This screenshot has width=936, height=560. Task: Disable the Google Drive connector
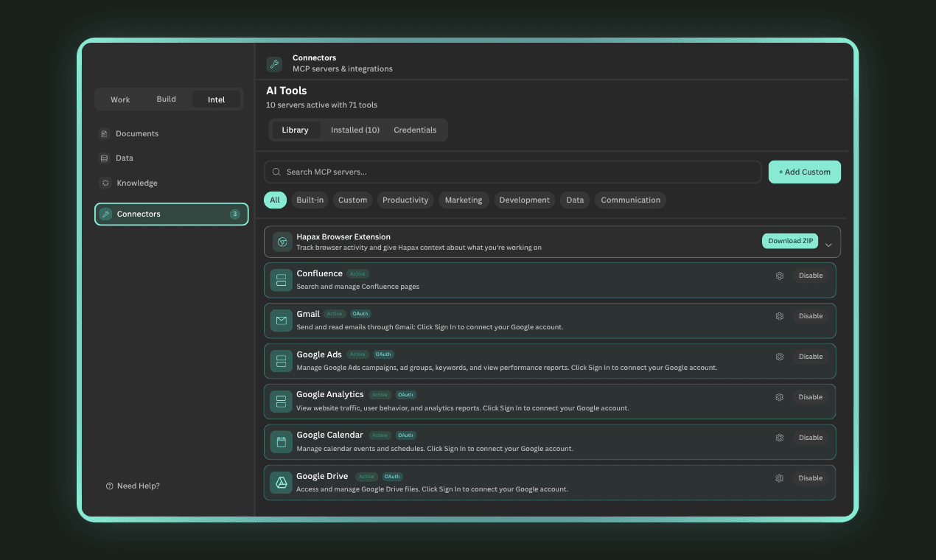(x=810, y=477)
